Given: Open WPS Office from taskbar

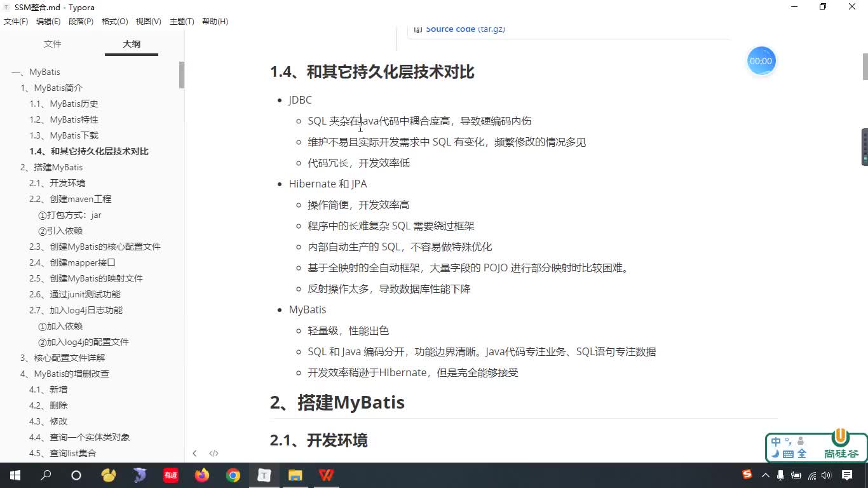Looking at the screenshot, I should (327, 475).
